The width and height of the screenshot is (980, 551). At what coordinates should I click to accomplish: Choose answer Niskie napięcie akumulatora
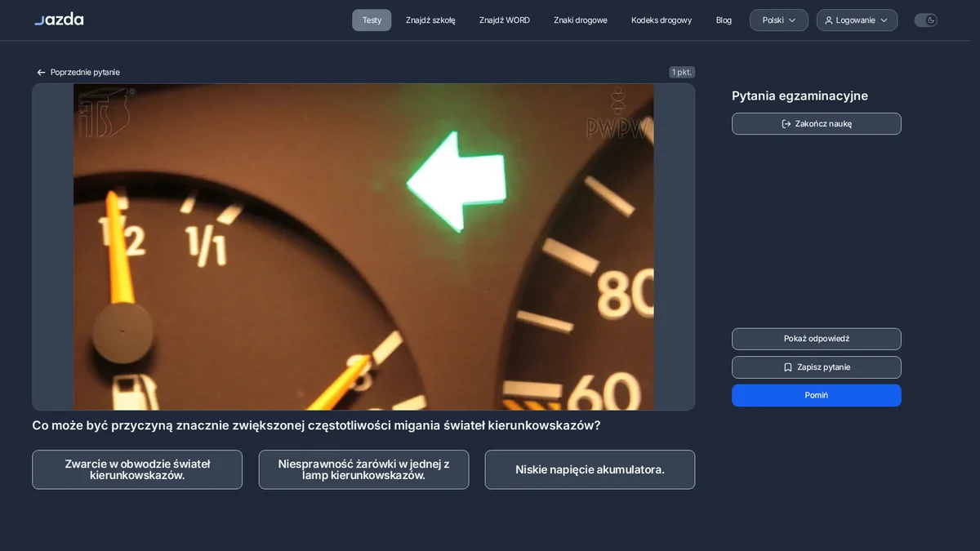point(590,469)
